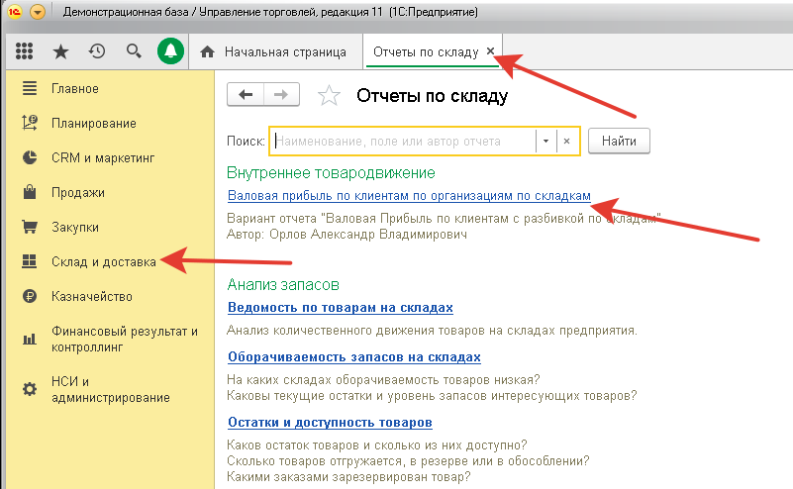Click the magnifier search icon in toolbar
Viewport: 793px width, 489px height.
click(x=133, y=51)
